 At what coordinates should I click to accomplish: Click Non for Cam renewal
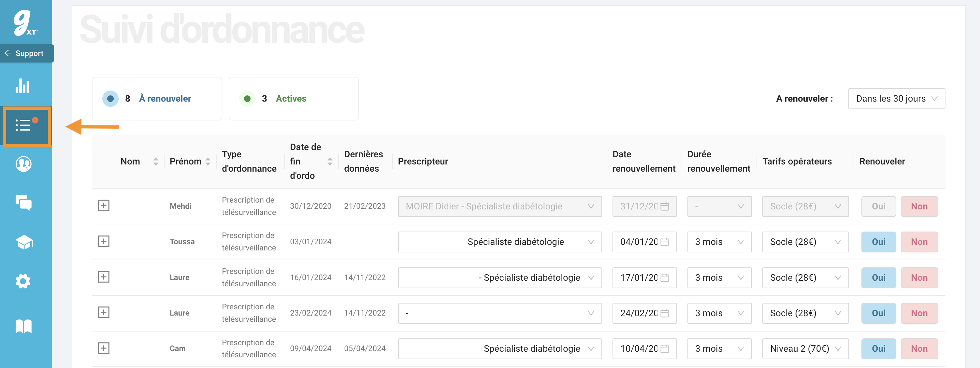(919, 349)
